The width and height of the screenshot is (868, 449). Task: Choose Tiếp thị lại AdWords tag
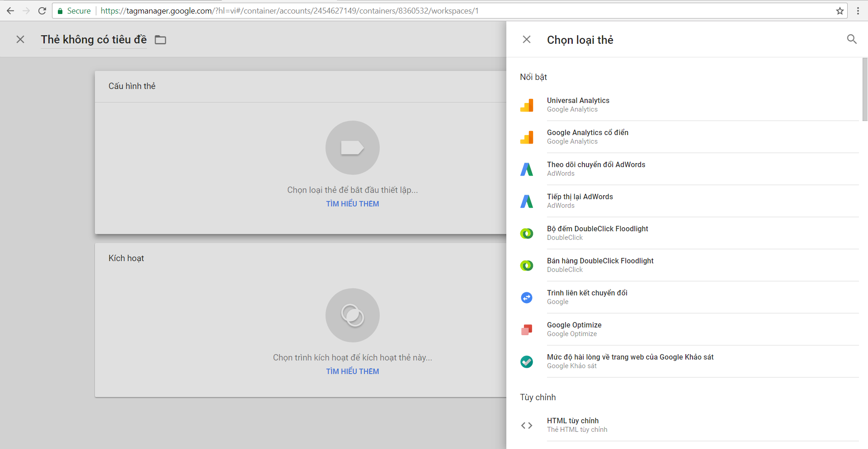[689, 201]
